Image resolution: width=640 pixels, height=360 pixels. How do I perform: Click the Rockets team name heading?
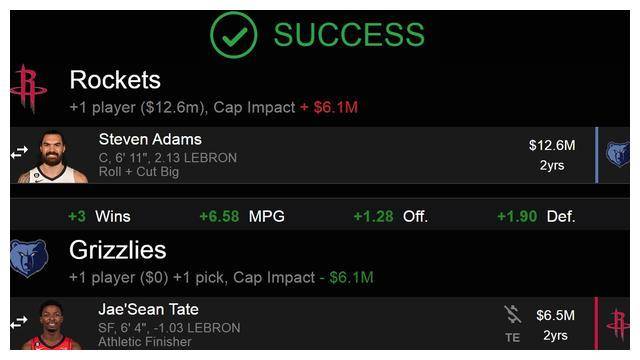tap(115, 80)
